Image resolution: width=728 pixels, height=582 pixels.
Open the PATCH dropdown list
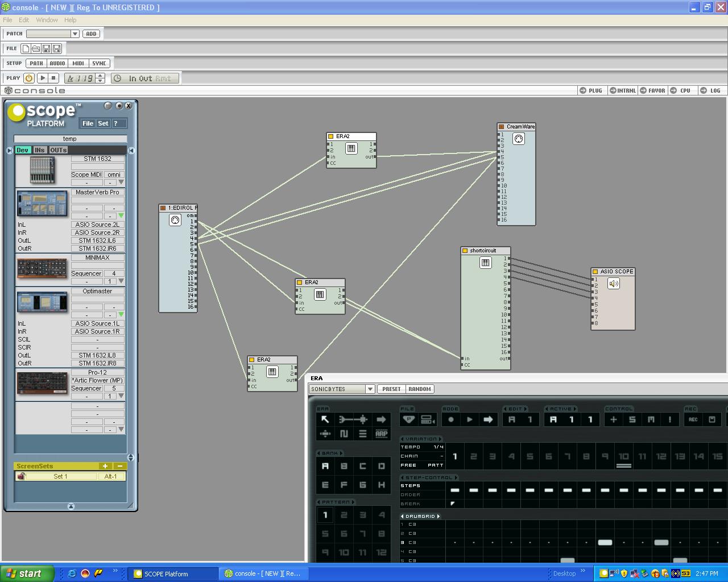coord(75,34)
